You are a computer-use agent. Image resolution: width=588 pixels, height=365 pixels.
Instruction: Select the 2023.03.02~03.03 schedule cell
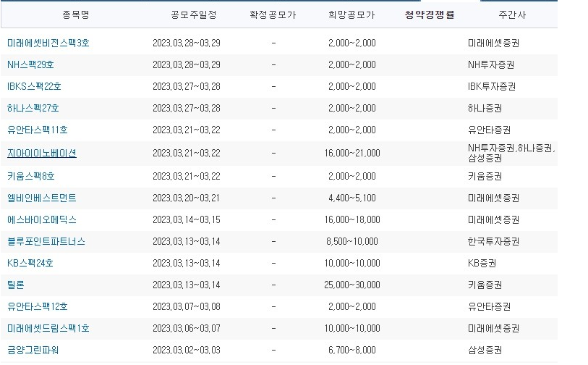(x=187, y=351)
